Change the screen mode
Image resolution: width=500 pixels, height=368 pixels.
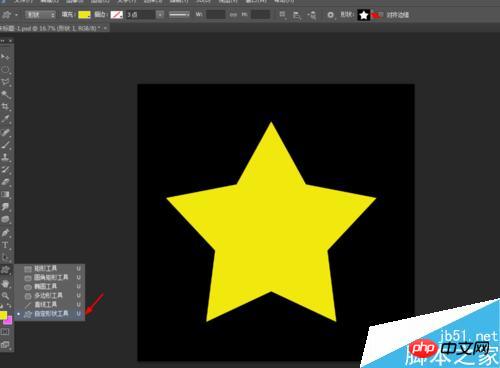(x=5, y=344)
